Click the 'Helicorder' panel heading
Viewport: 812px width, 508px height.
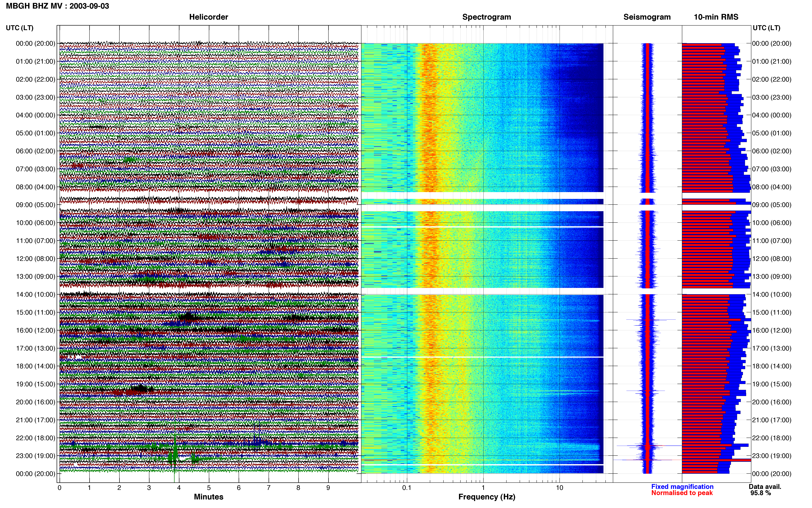209,17
